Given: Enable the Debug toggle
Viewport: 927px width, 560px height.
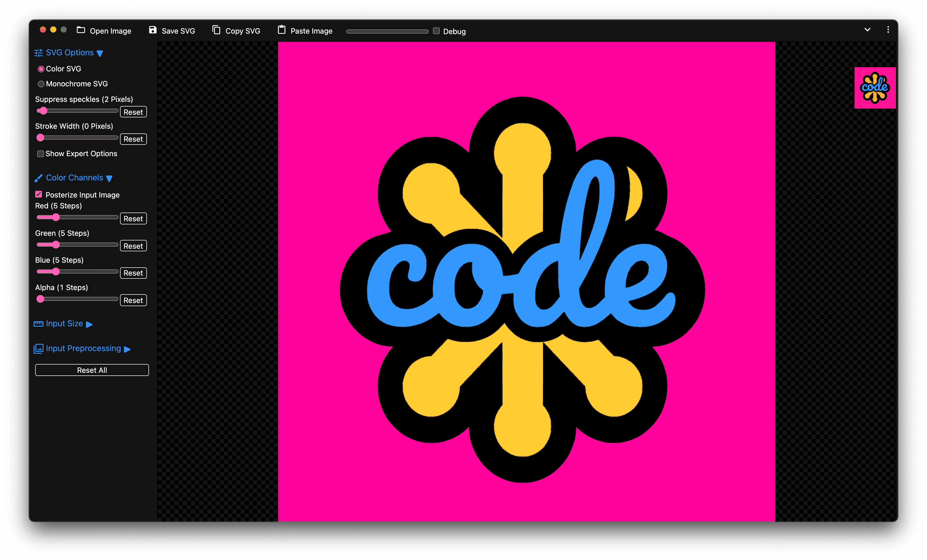Looking at the screenshot, I should coord(436,31).
